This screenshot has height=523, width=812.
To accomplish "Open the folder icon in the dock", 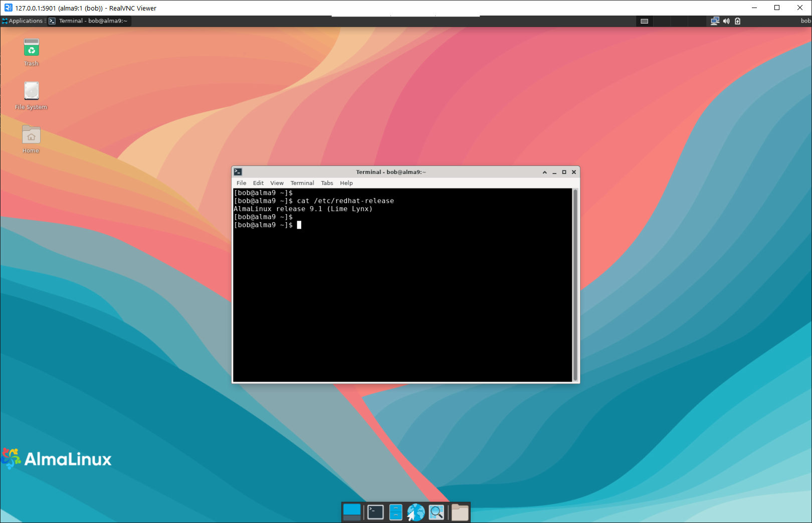I will pos(460,512).
